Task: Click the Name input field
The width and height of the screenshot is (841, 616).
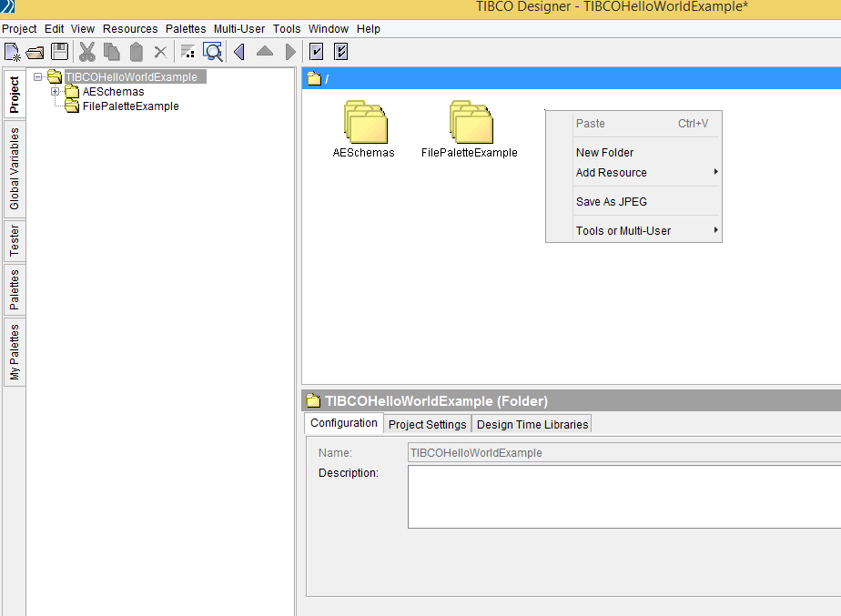Action: (x=624, y=453)
